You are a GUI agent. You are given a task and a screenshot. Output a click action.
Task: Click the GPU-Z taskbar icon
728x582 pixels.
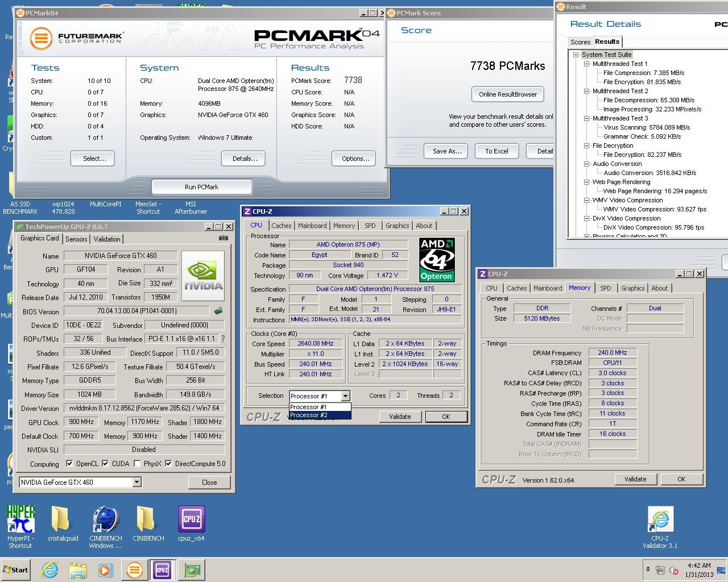[x=193, y=569]
